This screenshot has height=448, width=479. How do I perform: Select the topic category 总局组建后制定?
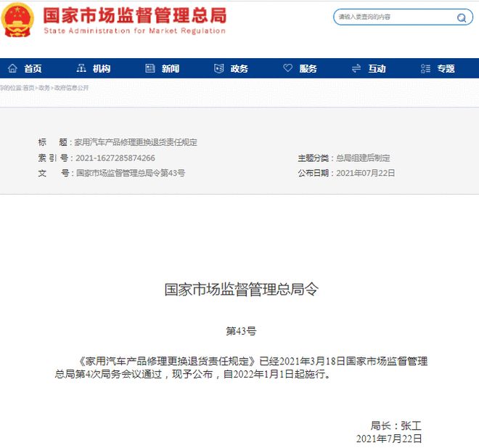(363, 158)
